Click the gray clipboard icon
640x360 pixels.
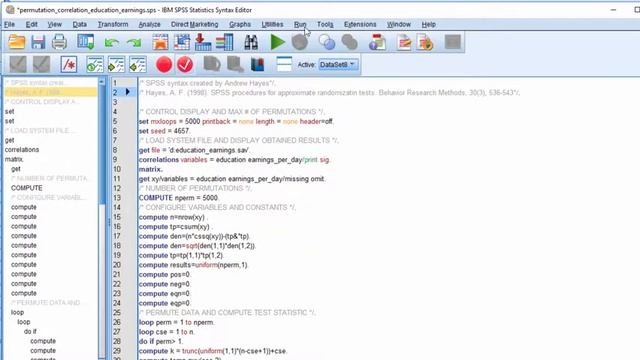pyautogui.click(x=212, y=64)
